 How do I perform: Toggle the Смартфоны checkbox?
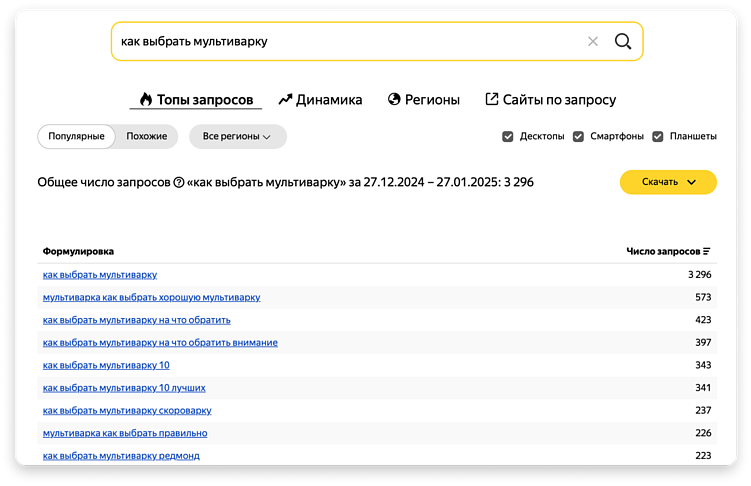click(x=578, y=136)
